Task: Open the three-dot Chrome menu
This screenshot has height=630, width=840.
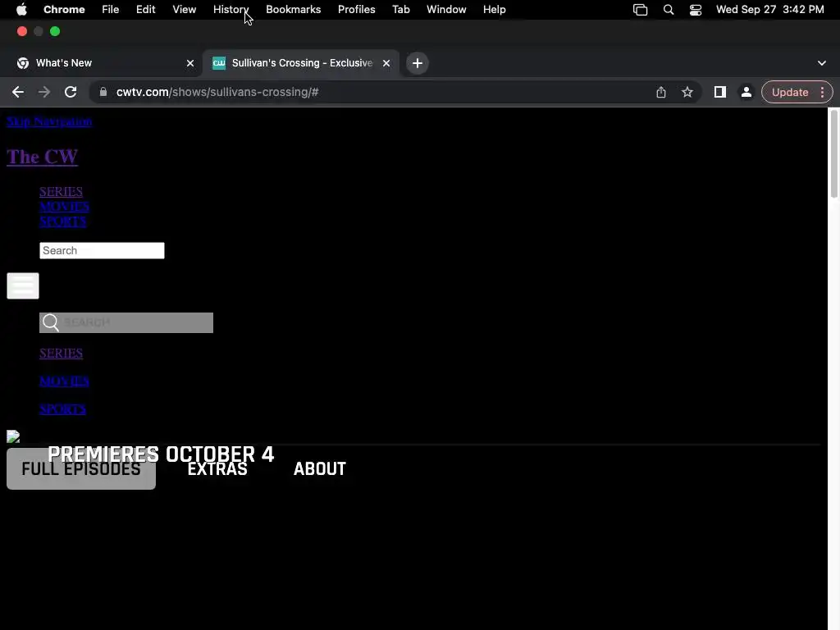Action: (x=822, y=92)
